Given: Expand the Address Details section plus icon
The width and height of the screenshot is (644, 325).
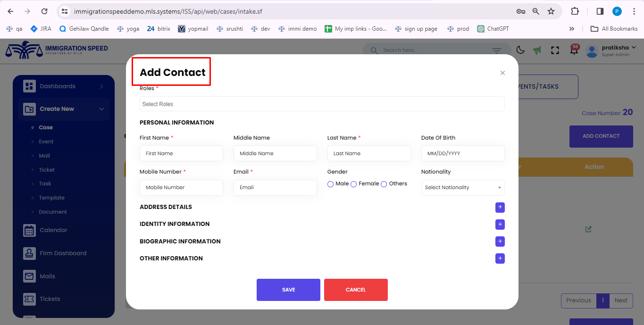Looking at the screenshot, I should 500,208.
